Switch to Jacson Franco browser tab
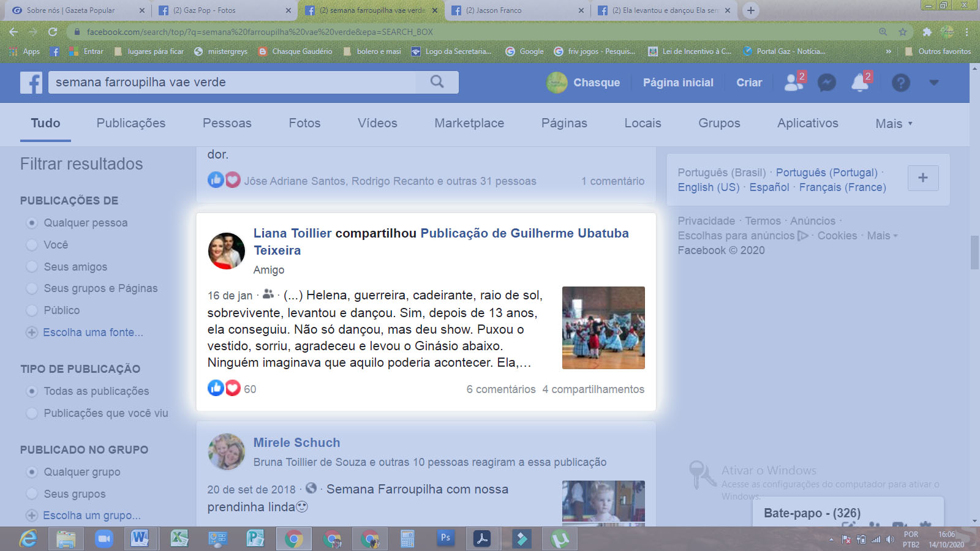This screenshot has height=551, width=980. coord(517,10)
